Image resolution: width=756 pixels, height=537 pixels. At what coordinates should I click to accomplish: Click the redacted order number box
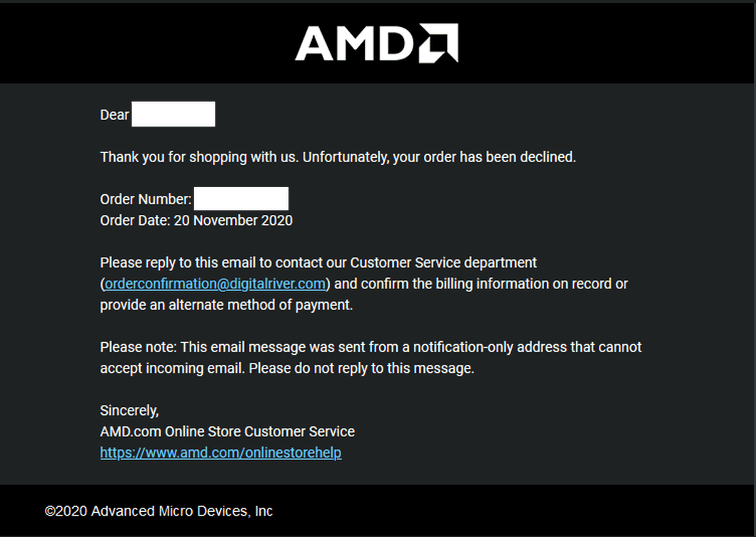pyautogui.click(x=241, y=199)
